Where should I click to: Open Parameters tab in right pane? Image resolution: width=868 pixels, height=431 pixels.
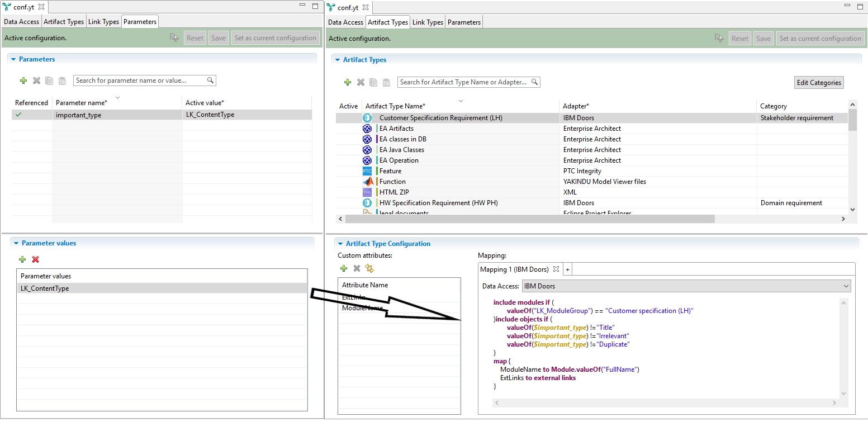click(464, 22)
